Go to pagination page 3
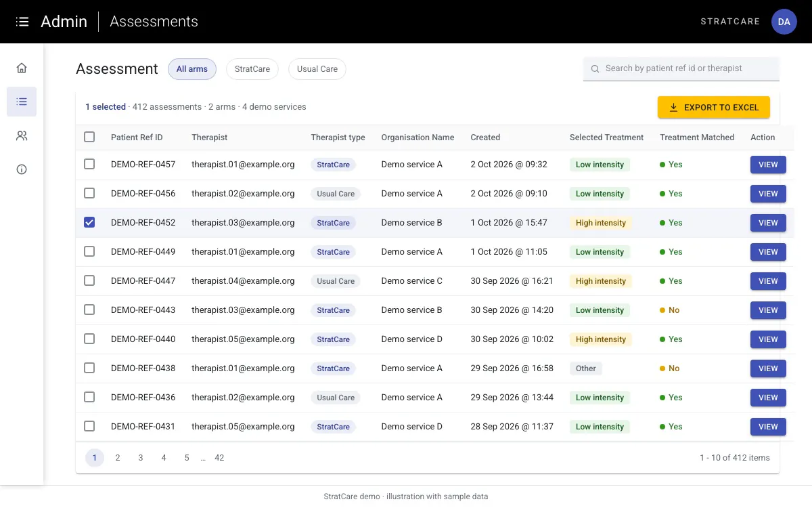812x508 pixels. 141,458
